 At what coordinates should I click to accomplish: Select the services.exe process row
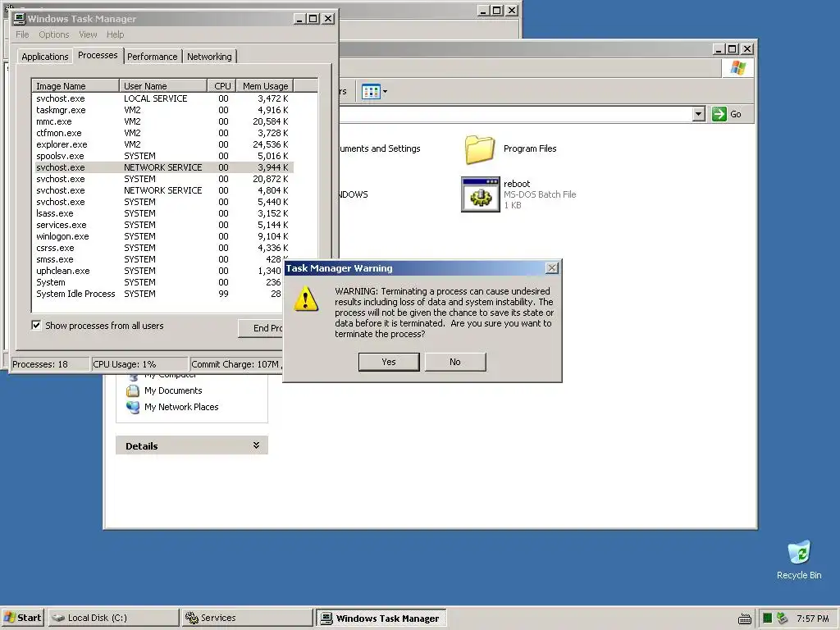tap(163, 225)
